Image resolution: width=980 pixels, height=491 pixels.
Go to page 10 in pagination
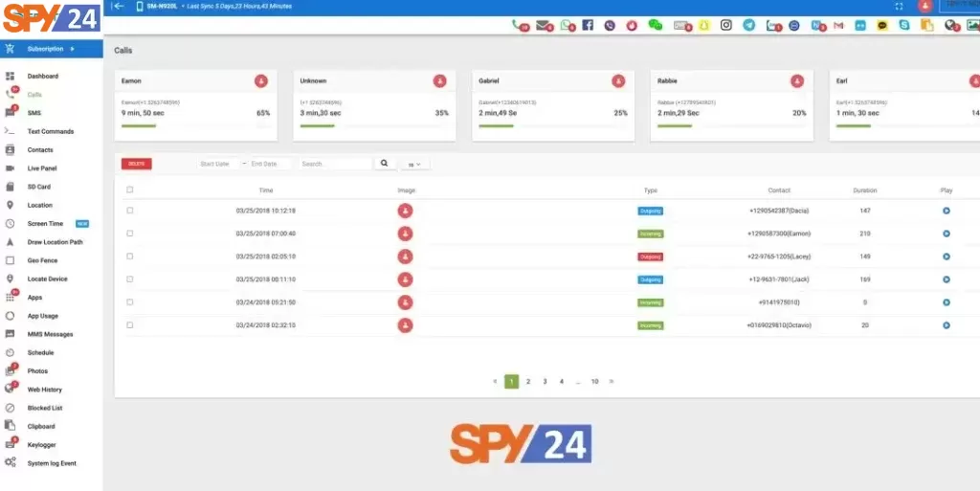[594, 381]
